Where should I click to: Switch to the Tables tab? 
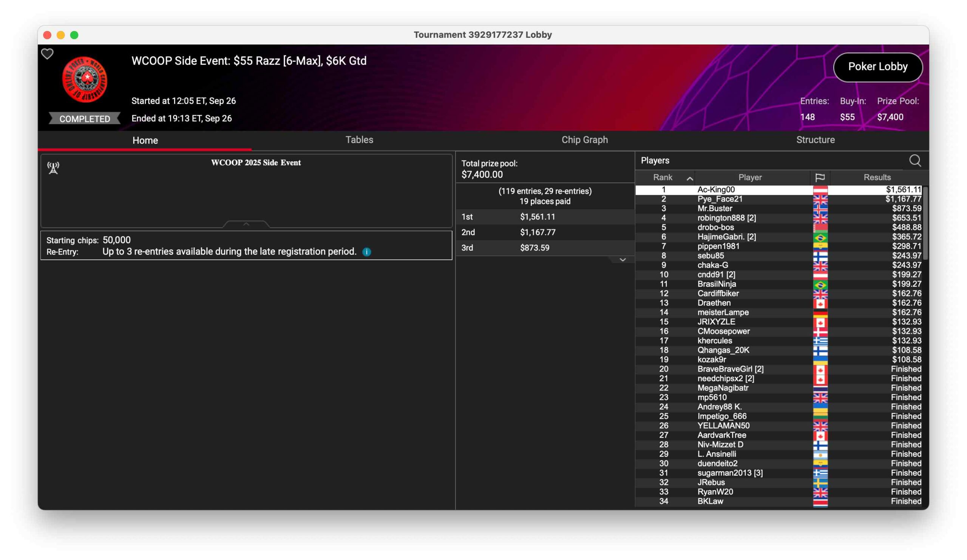tap(359, 140)
